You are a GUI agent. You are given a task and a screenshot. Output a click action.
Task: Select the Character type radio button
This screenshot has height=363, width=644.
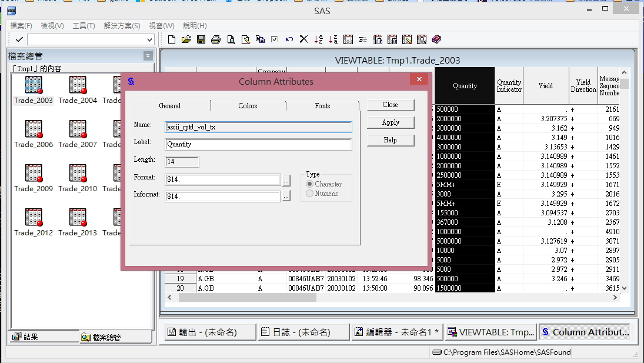click(310, 184)
